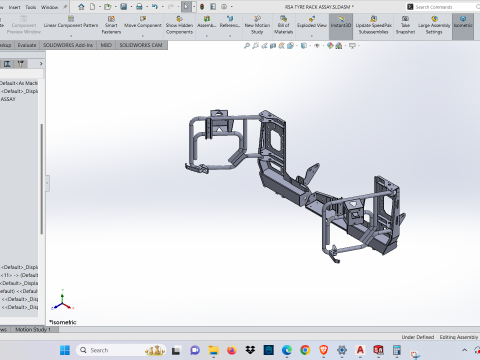Click Edit Appearance color ball icon
Viewport: 480px width, 360px height.
[x=330, y=46]
